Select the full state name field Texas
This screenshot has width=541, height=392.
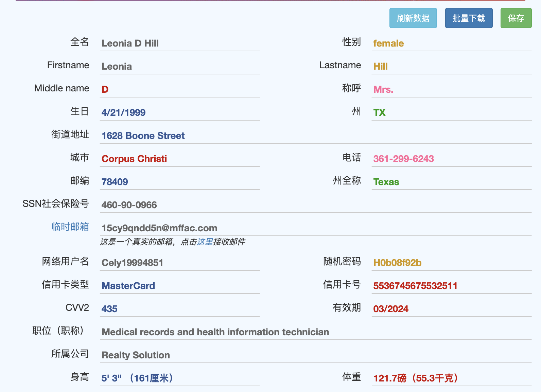(x=452, y=182)
